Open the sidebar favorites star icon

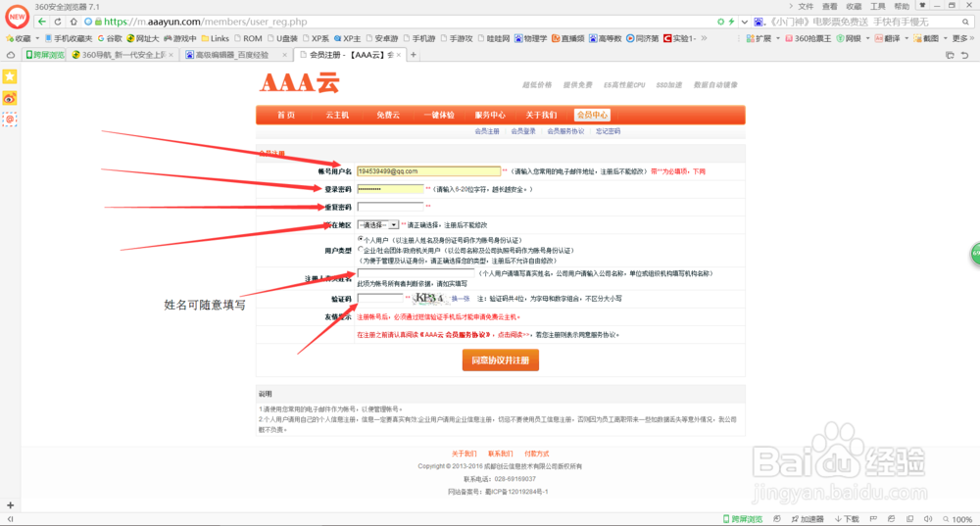pos(10,76)
